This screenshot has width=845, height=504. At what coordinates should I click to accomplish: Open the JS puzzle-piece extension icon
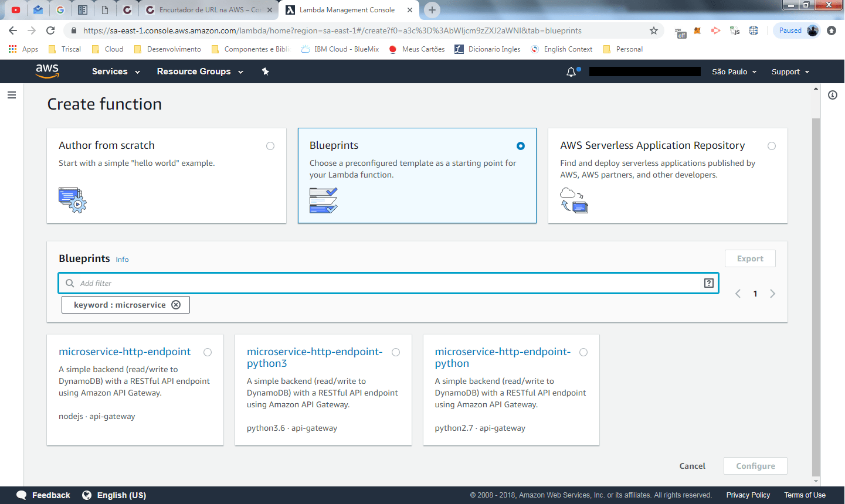[735, 30]
